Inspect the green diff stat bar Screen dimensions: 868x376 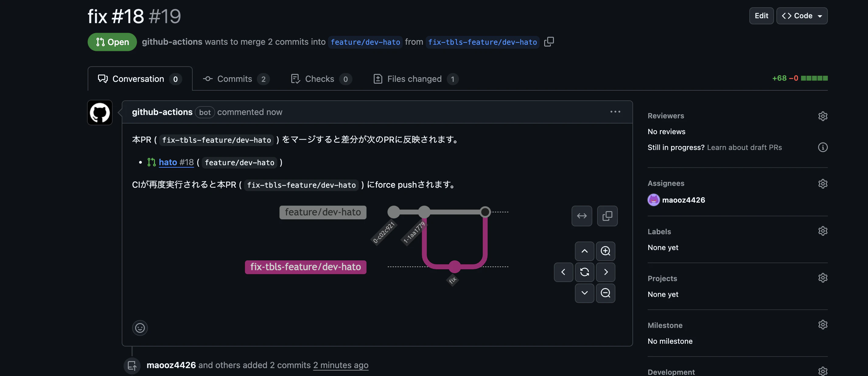pyautogui.click(x=814, y=78)
